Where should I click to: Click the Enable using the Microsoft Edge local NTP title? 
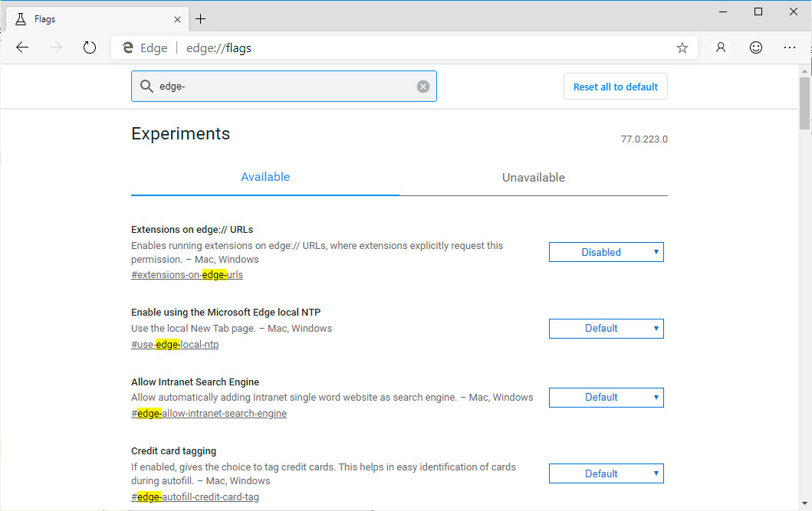(225, 312)
